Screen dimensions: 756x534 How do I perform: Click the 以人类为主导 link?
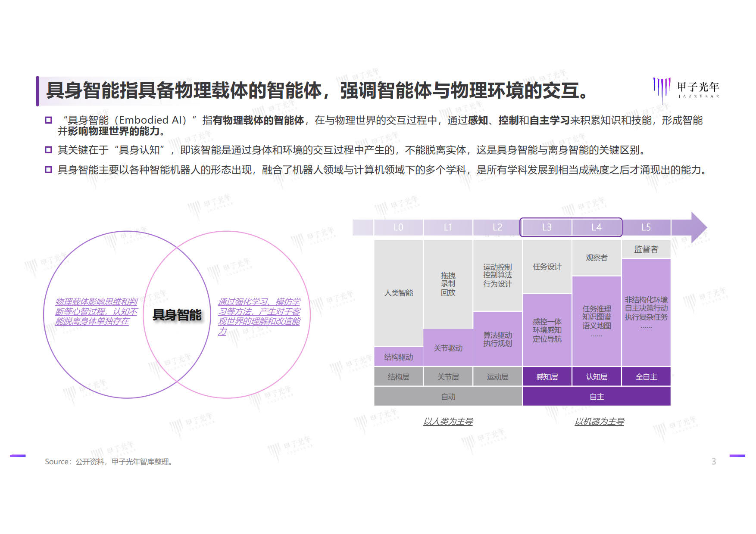pos(448,422)
